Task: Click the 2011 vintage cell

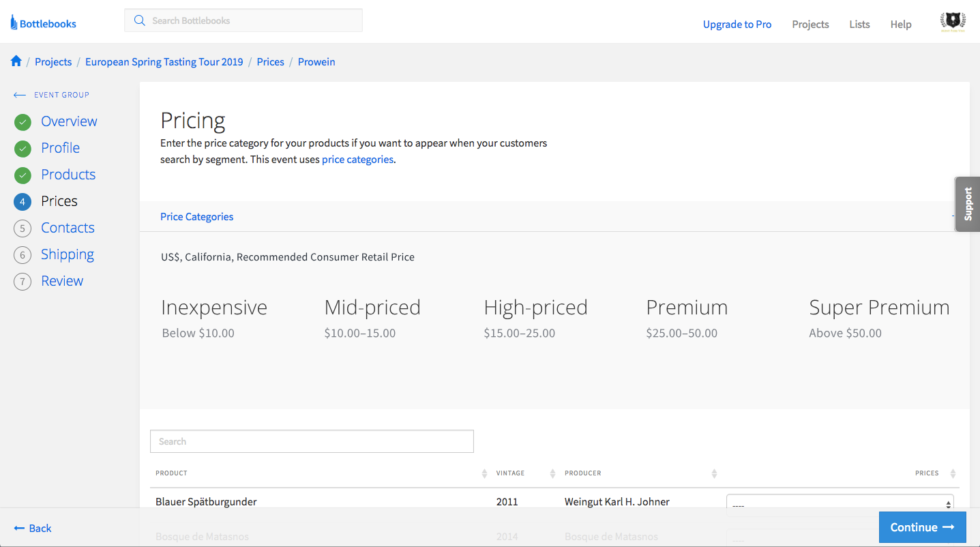Action: 507,502
